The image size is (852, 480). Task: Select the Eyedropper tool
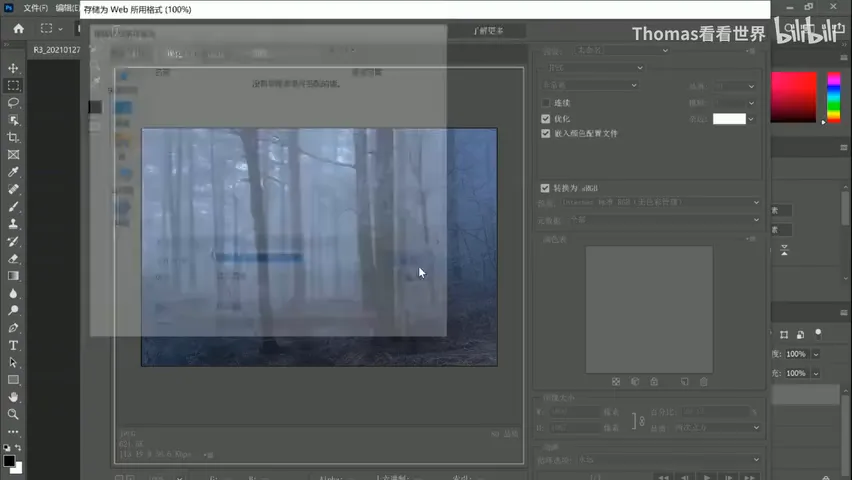pyautogui.click(x=13, y=172)
